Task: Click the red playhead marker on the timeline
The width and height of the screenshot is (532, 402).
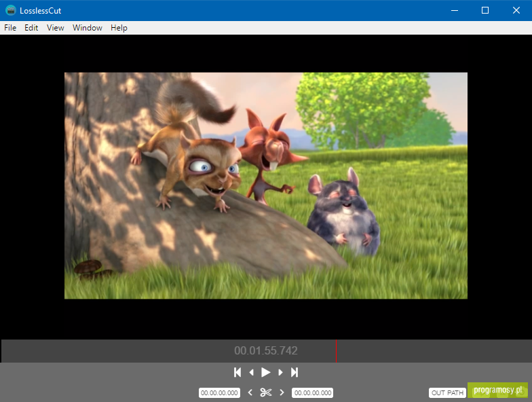Action: (337, 351)
